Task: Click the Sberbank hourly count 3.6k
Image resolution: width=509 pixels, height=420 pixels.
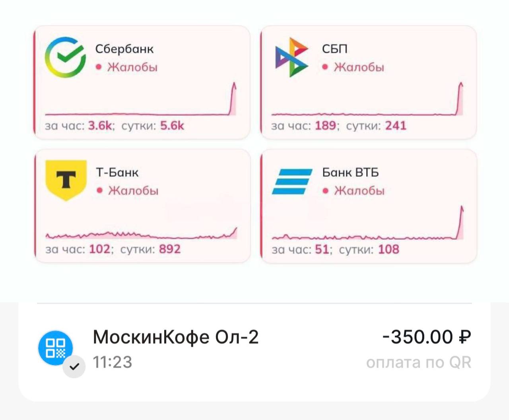Action: (x=100, y=126)
